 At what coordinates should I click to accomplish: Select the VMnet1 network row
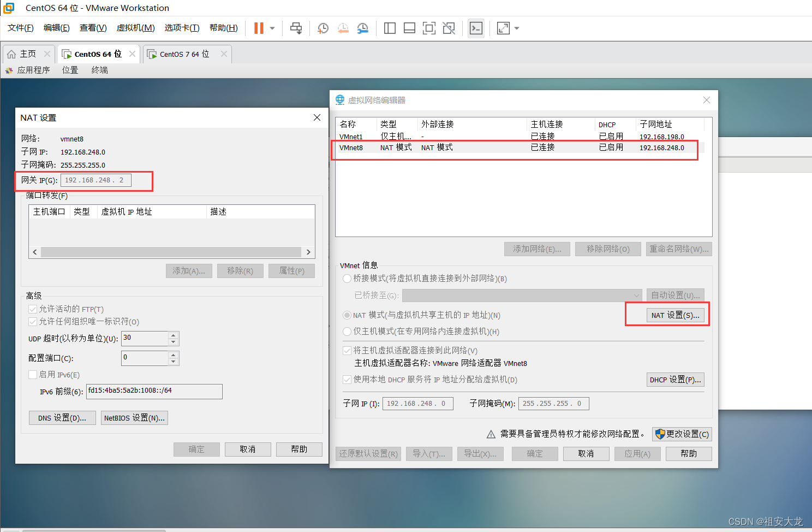(518, 137)
